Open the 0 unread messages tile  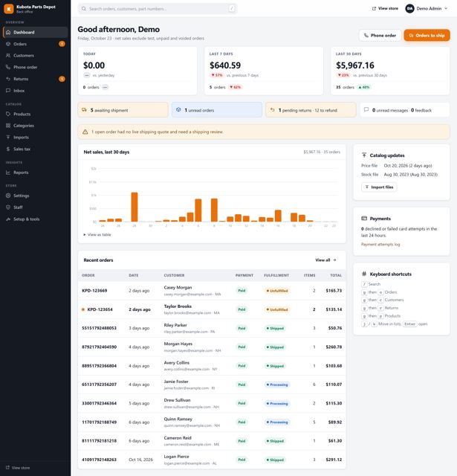click(405, 110)
